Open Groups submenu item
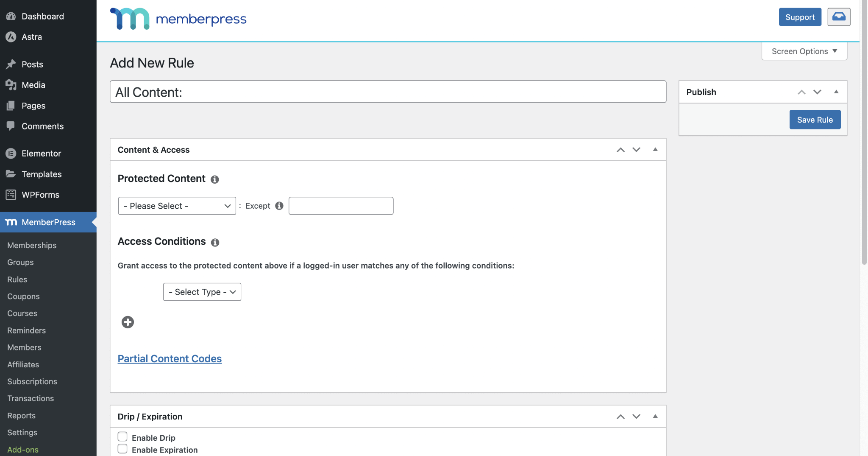 coord(20,262)
